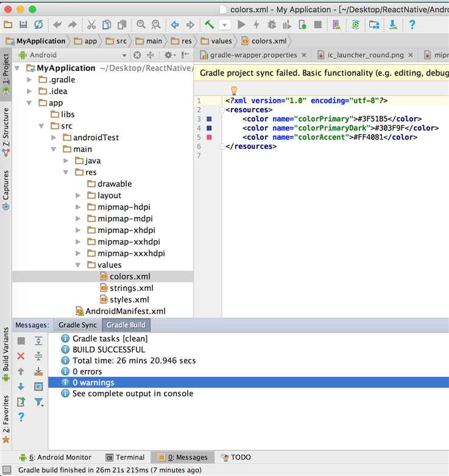Collapse the values folder

(77, 265)
